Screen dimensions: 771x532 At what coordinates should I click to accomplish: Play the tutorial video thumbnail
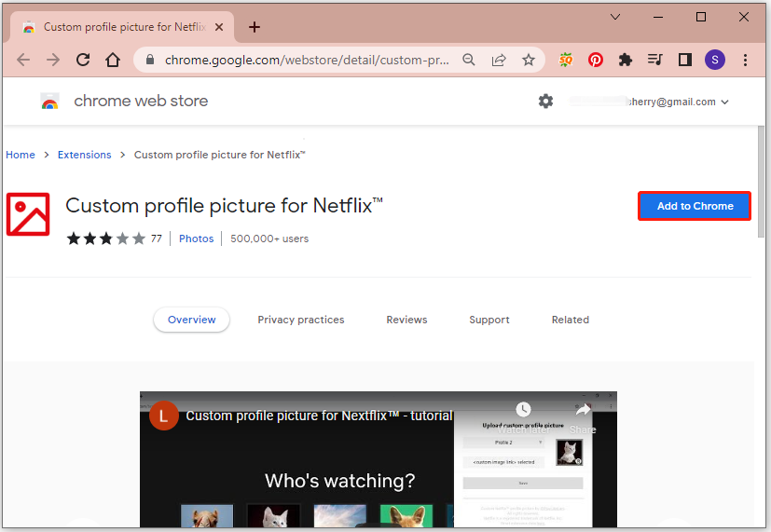click(379, 459)
